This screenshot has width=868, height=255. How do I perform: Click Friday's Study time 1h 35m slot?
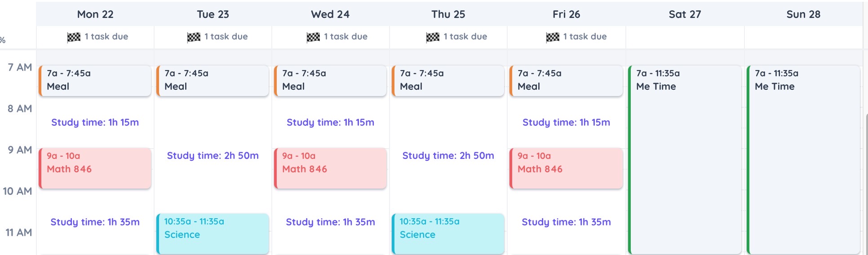click(566, 222)
